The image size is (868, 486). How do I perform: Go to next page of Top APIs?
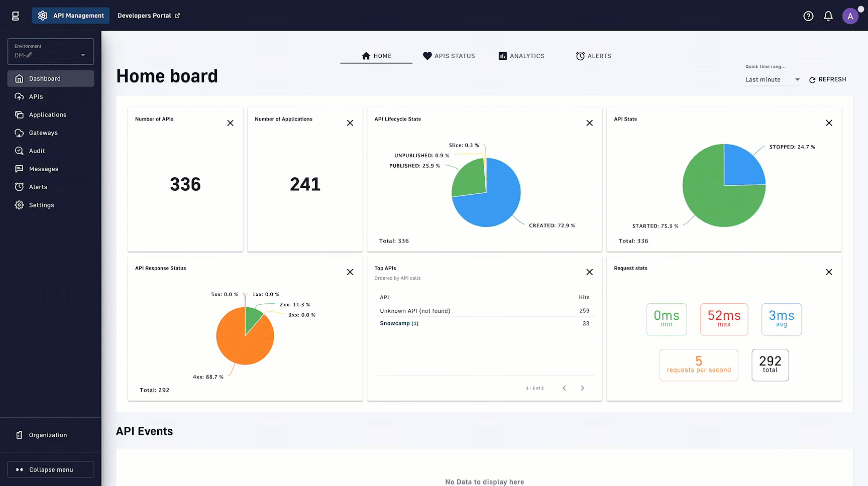tap(582, 388)
